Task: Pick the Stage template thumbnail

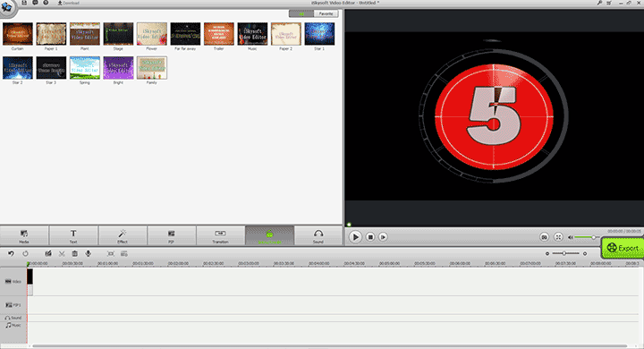Action: coord(118,34)
